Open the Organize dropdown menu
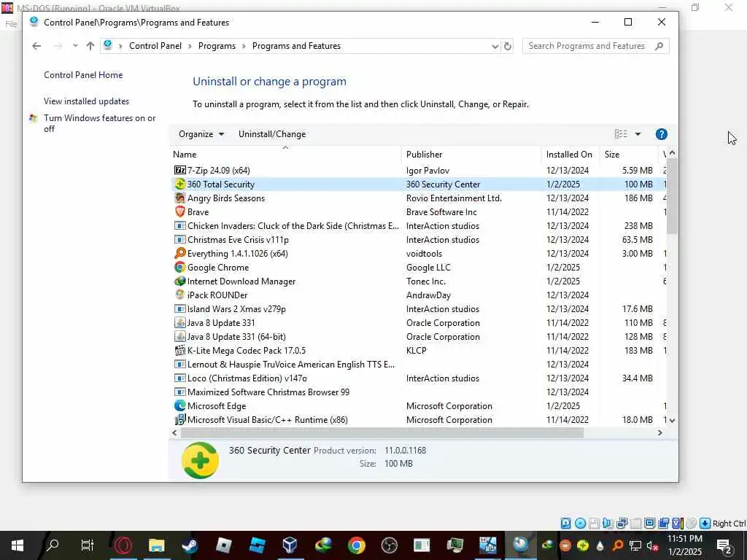The height and width of the screenshot is (560, 747). pyautogui.click(x=201, y=134)
